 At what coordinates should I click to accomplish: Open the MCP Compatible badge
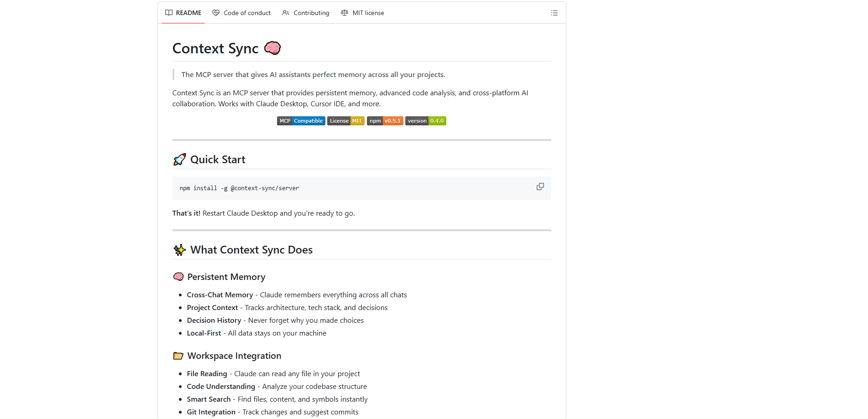pyautogui.click(x=301, y=121)
